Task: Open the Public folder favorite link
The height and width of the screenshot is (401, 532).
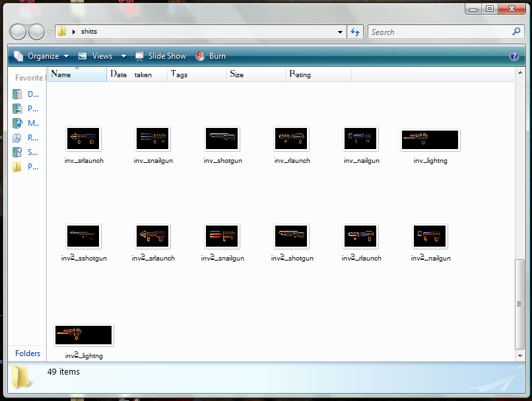Action: coord(26,167)
